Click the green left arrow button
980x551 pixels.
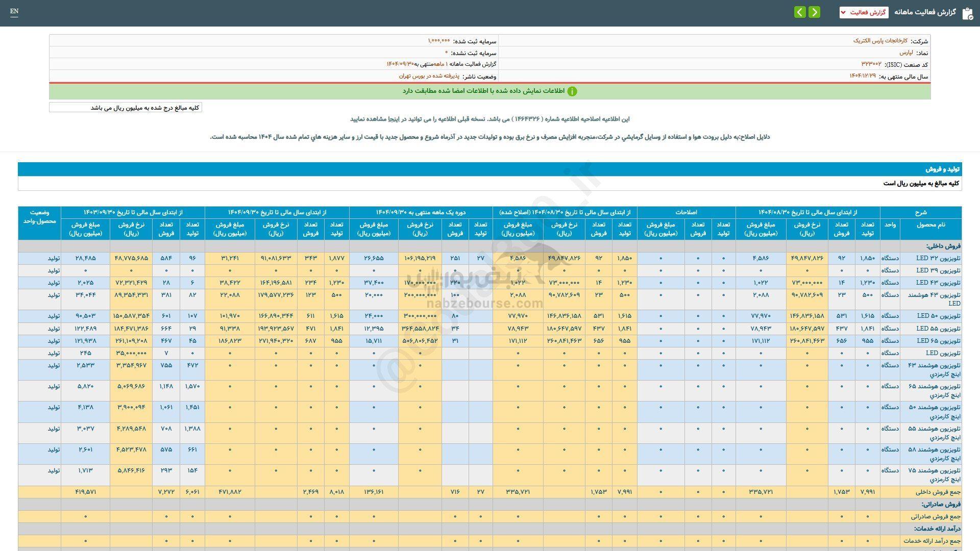pos(800,12)
